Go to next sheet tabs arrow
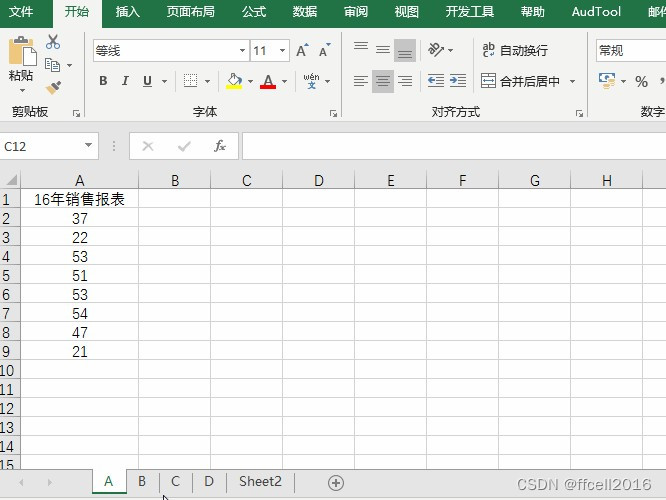 click(50, 483)
